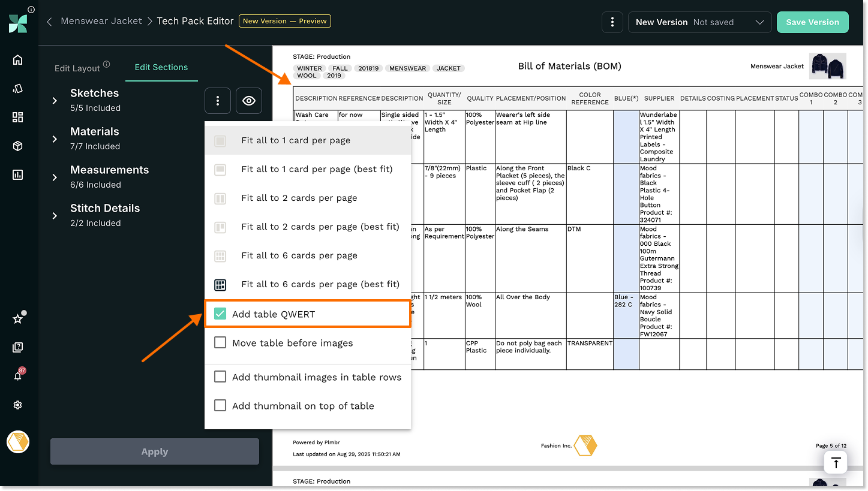This screenshot has height=491, width=868.
Task: Open the bar chart reports icon
Action: click(x=17, y=174)
